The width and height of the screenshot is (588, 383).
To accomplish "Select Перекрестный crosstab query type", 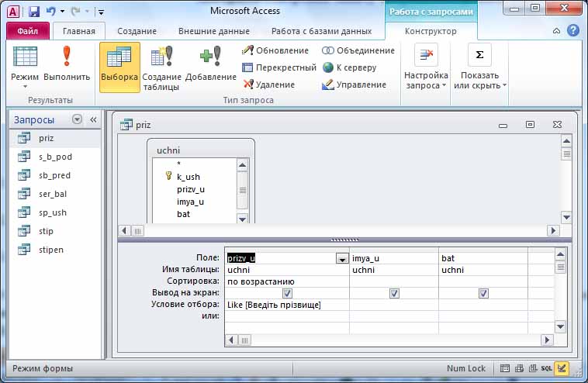I will (279, 67).
